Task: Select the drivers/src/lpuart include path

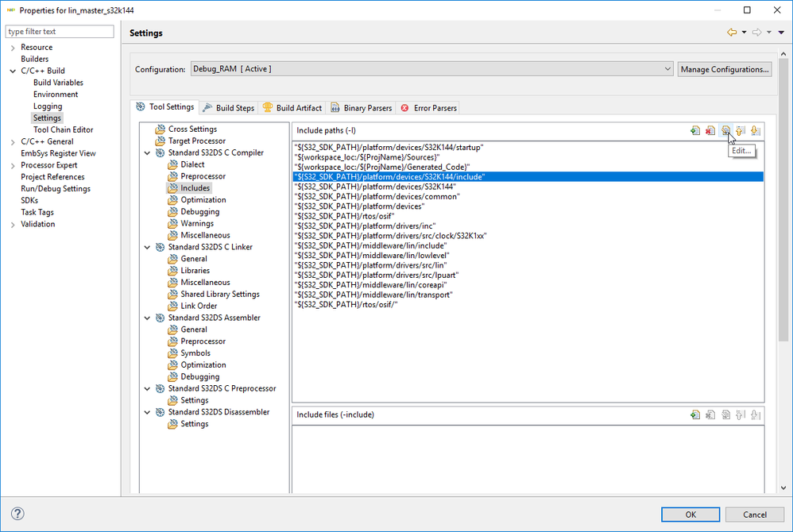Action: (x=528, y=276)
